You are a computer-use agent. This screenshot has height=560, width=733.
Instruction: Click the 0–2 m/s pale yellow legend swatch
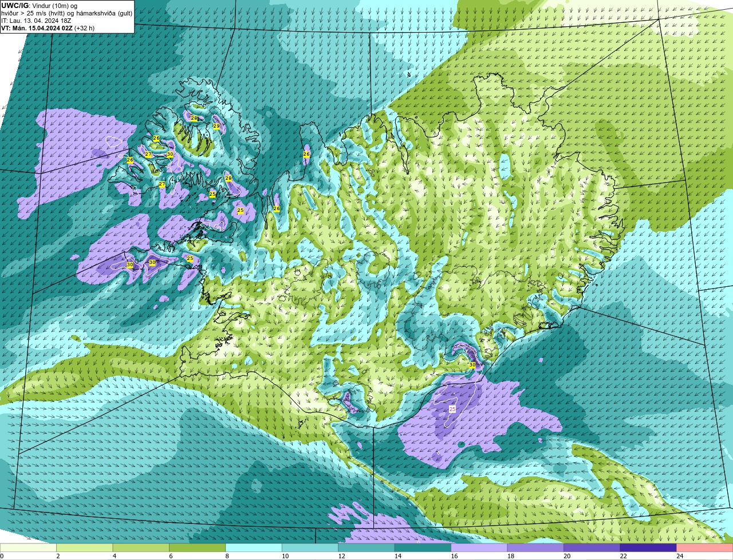click(x=28, y=547)
